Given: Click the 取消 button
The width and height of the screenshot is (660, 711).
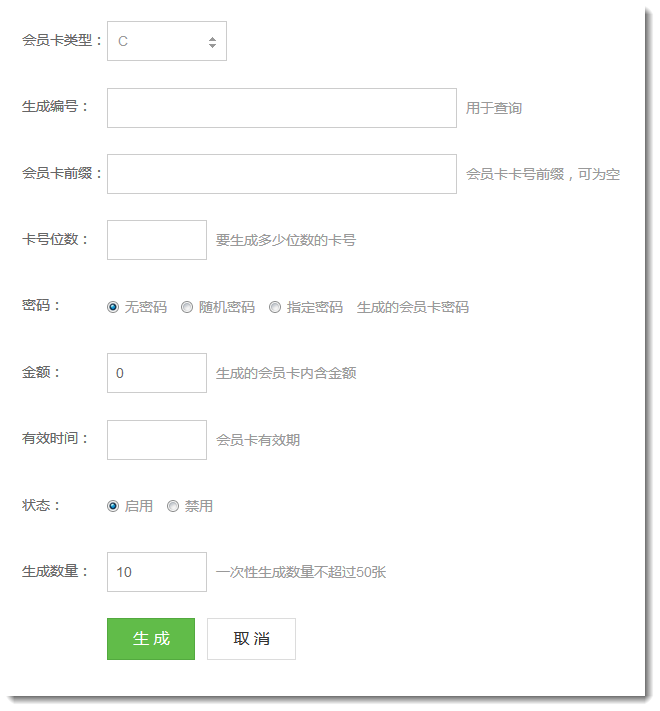Looking at the screenshot, I should (251, 639).
